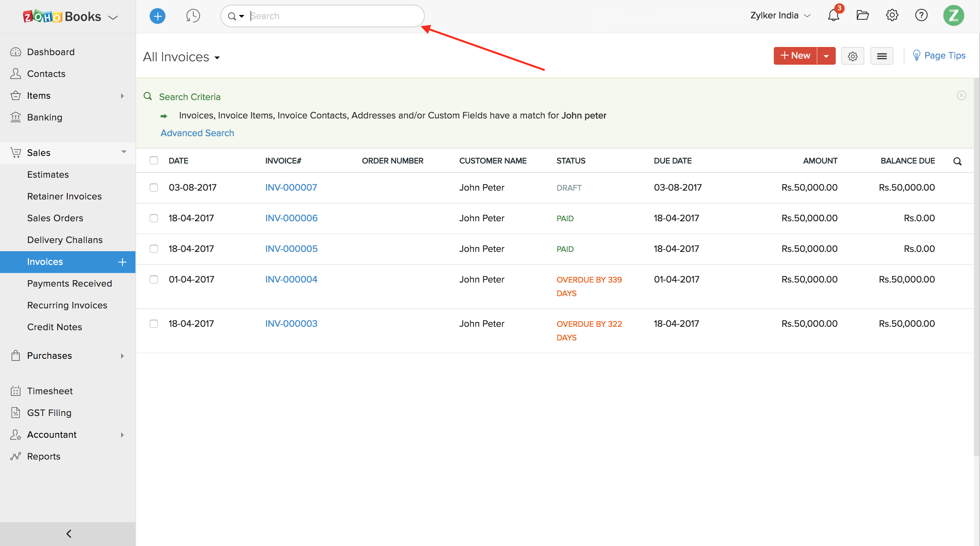Click the Advanced Search link
This screenshot has height=546, width=980.
coord(197,133)
